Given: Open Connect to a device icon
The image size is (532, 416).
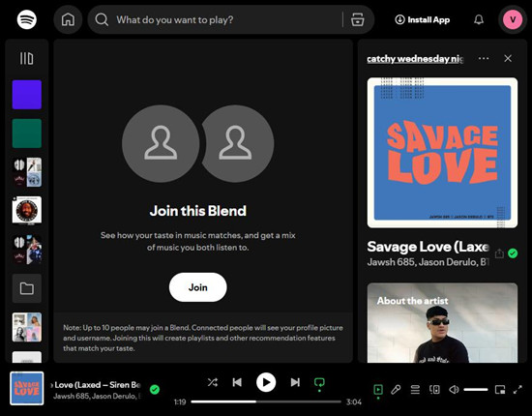Looking at the screenshot, I should [x=434, y=390].
